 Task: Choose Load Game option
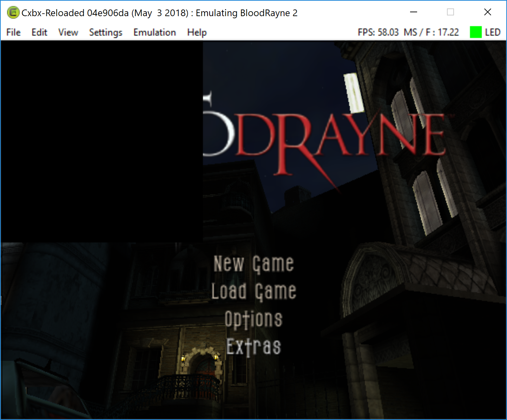click(254, 291)
